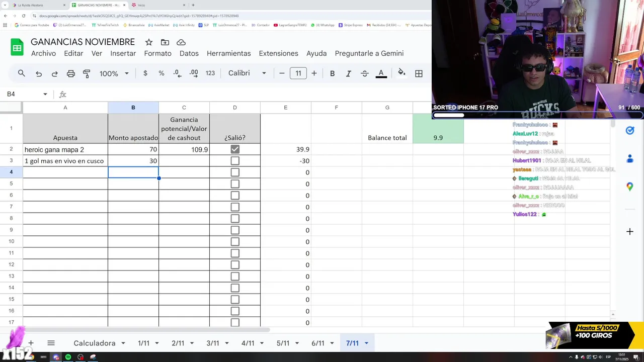Open the Archivo menu
The width and height of the screenshot is (644, 362).
point(43,53)
